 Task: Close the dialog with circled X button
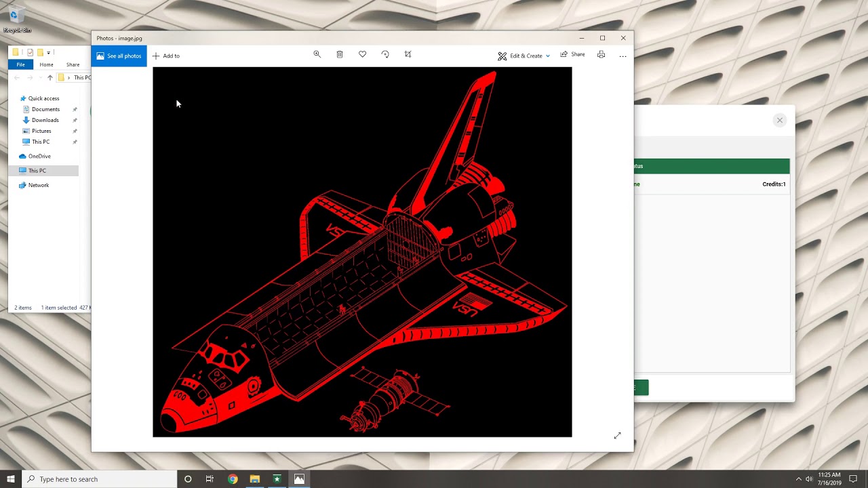[780, 120]
